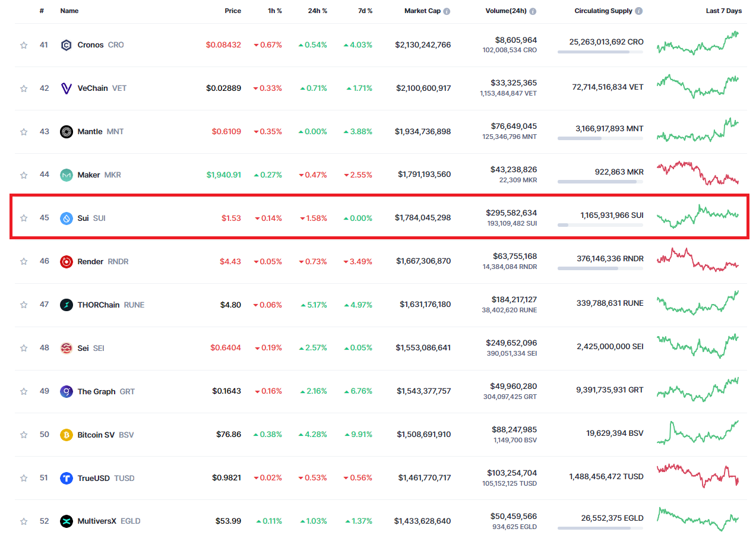
Task: Toggle watchlist star for Render
Action: [24, 262]
